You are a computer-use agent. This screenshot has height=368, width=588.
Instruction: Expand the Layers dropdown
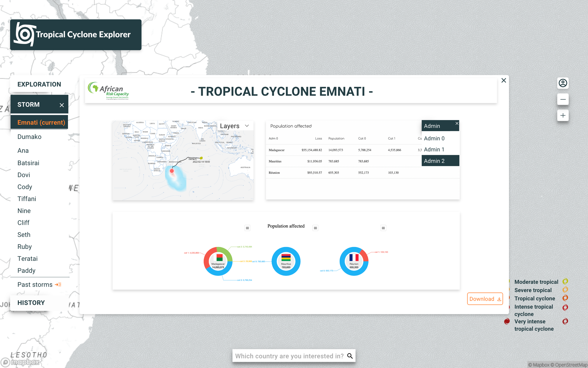pyautogui.click(x=235, y=126)
